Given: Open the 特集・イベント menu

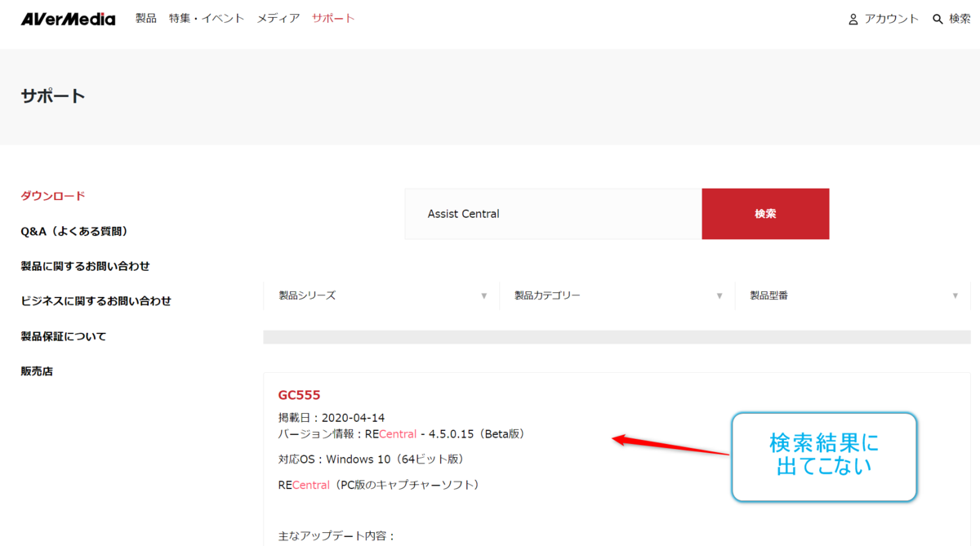Looking at the screenshot, I should click(x=207, y=18).
